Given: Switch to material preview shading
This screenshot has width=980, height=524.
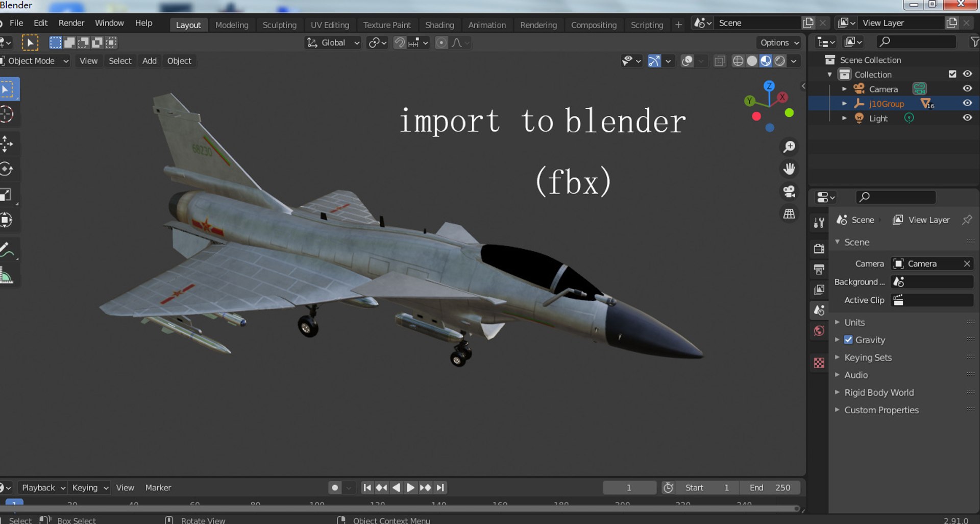Looking at the screenshot, I should 766,61.
